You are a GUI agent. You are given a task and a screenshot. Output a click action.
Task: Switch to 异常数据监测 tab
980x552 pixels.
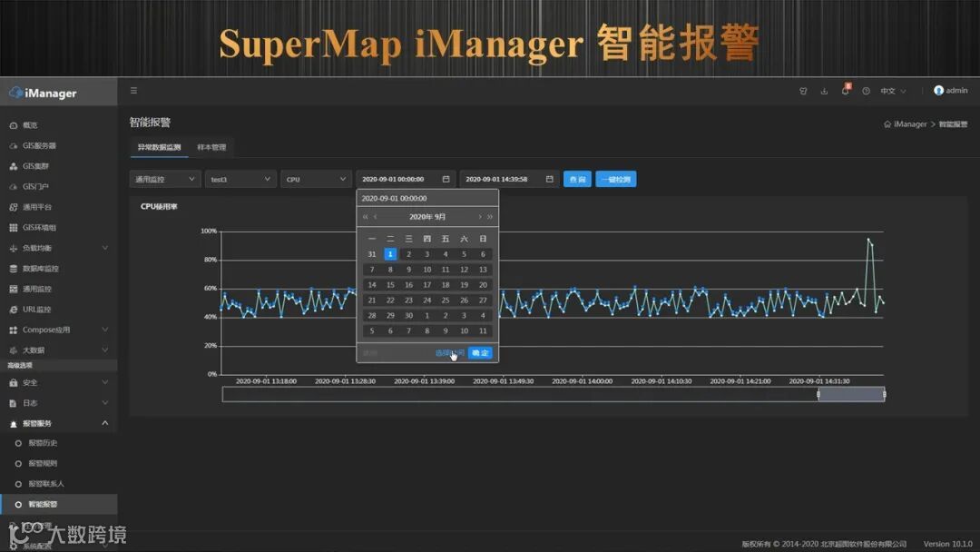(160, 148)
